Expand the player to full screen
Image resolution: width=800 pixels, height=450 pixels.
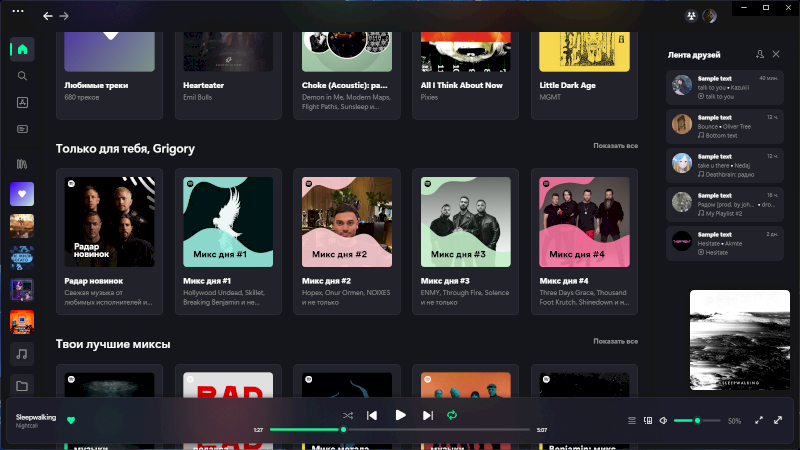point(778,421)
